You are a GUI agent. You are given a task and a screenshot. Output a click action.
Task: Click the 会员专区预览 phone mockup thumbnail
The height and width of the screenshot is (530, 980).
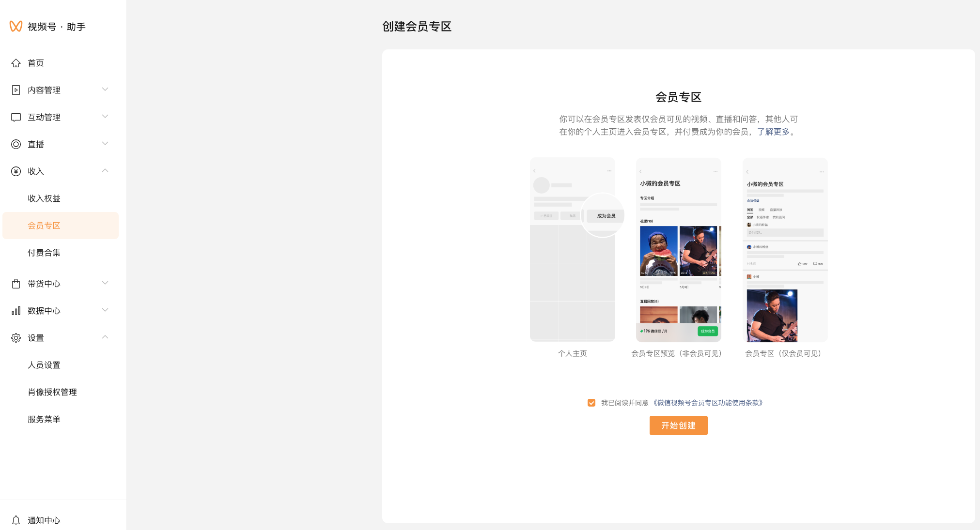(x=678, y=250)
